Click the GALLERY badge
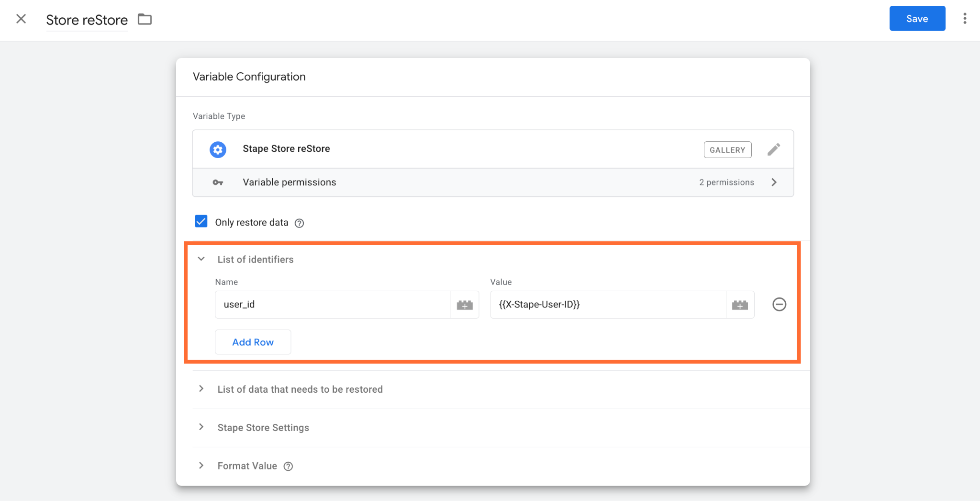Image resolution: width=980 pixels, height=501 pixels. click(x=727, y=150)
